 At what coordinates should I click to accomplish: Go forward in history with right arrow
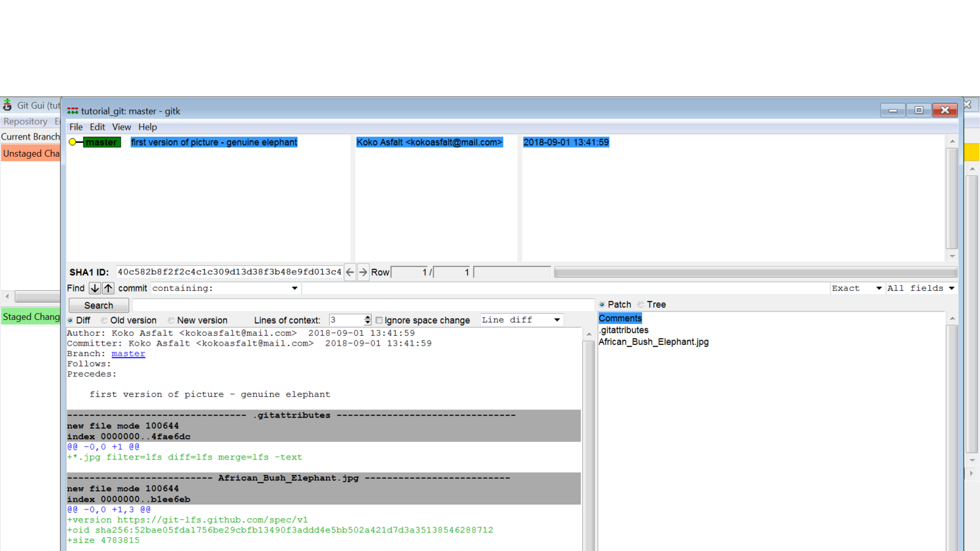coord(363,272)
